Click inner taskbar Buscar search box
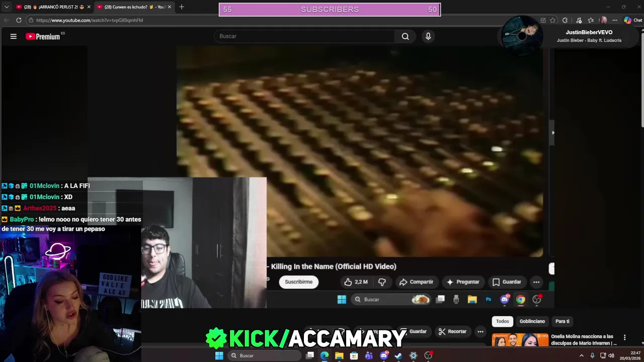Screen dimensions: 644x362 (x=391, y=299)
